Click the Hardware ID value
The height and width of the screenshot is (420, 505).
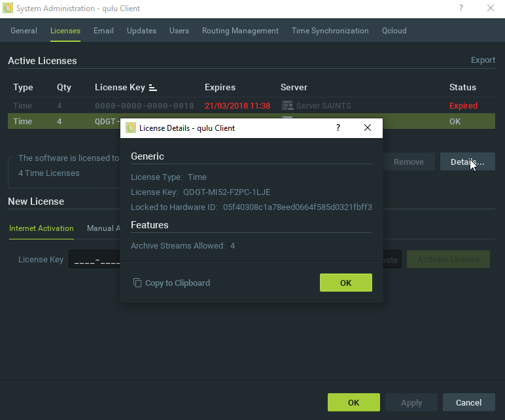coord(298,207)
